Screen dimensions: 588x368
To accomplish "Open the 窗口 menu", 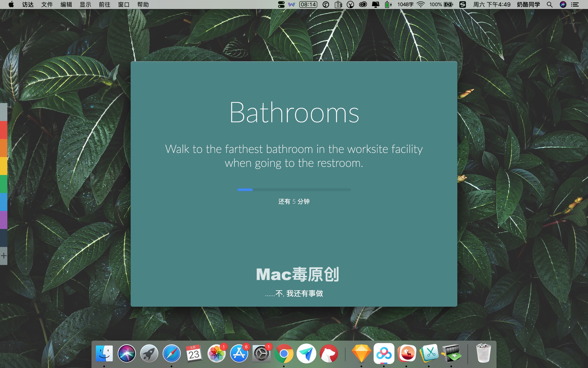I will (124, 4).
